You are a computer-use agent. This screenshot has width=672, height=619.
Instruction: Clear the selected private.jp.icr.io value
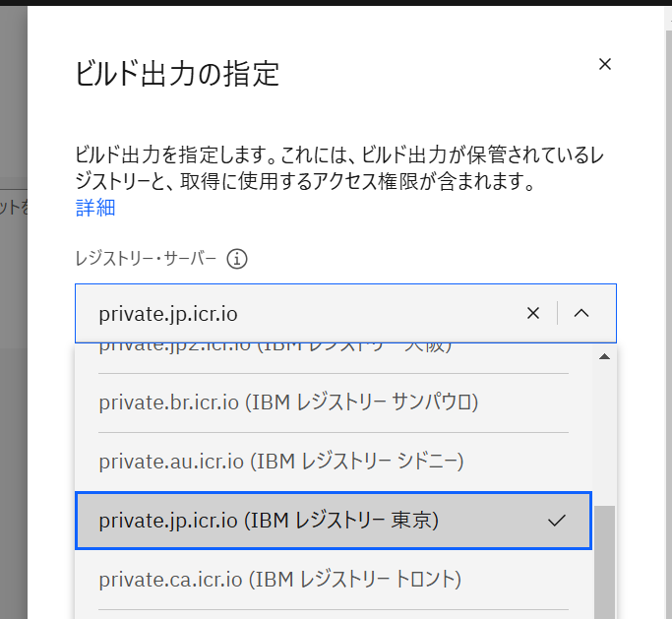point(533,313)
